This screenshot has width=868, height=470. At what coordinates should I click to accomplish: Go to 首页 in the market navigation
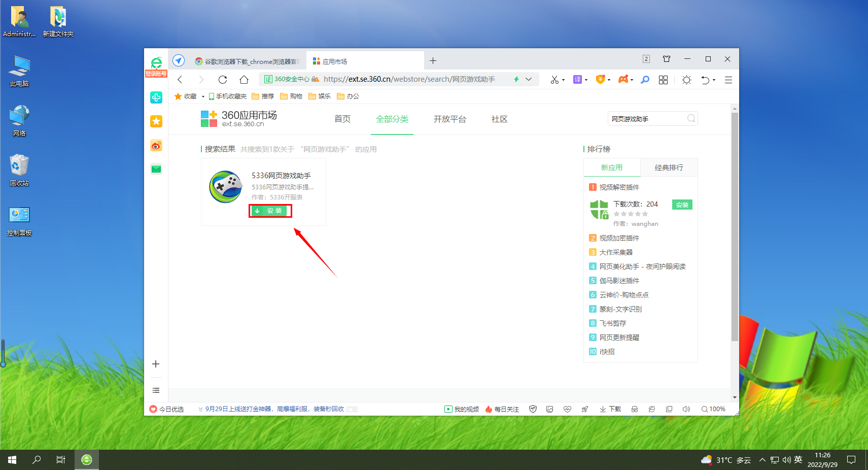coord(342,119)
